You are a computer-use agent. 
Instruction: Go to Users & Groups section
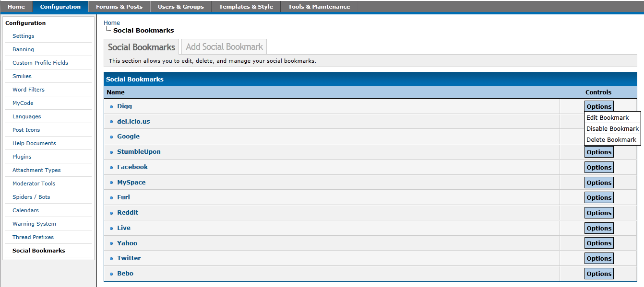(180, 7)
